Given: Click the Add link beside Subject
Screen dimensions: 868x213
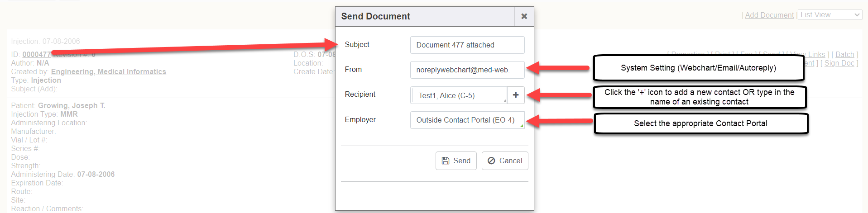Looking at the screenshot, I should 47,89.
